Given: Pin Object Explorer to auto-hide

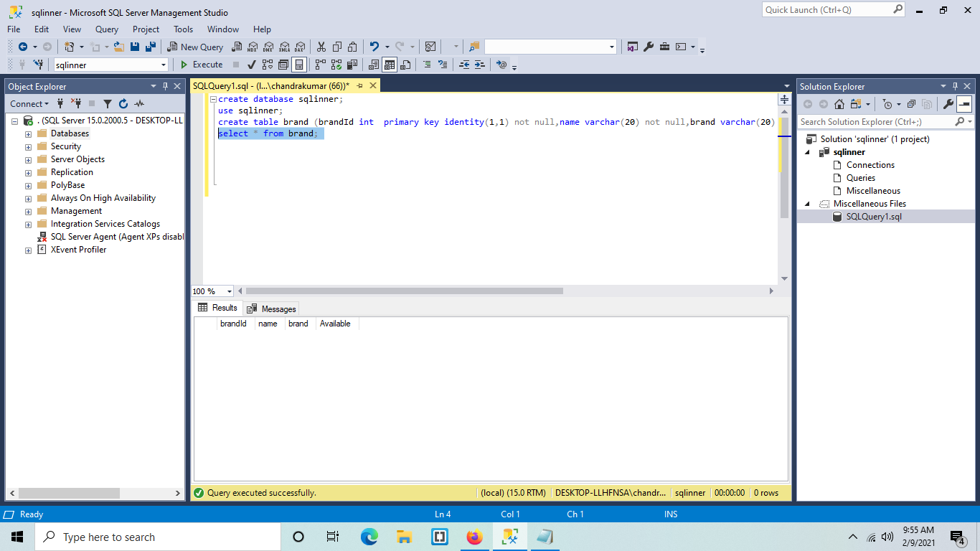Looking at the screenshot, I should point(165,86).
